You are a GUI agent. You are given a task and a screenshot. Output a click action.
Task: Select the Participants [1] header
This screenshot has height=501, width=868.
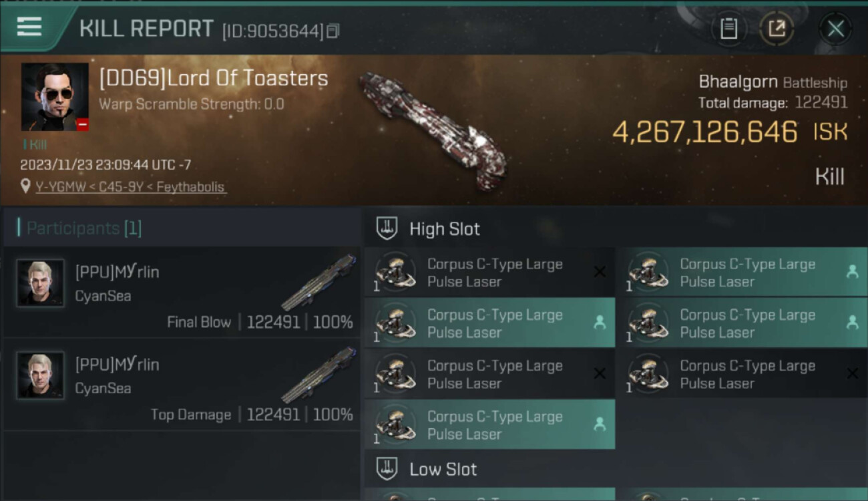tap(83, 228)
